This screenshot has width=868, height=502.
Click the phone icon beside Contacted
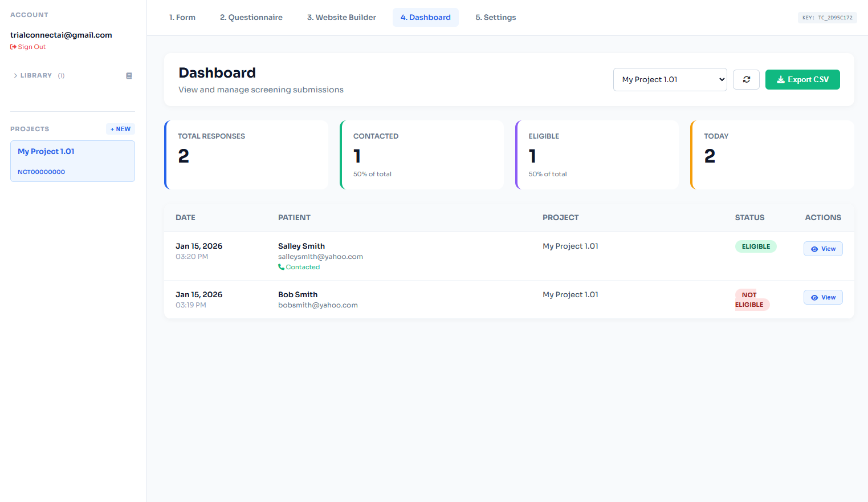click(282, 266)
